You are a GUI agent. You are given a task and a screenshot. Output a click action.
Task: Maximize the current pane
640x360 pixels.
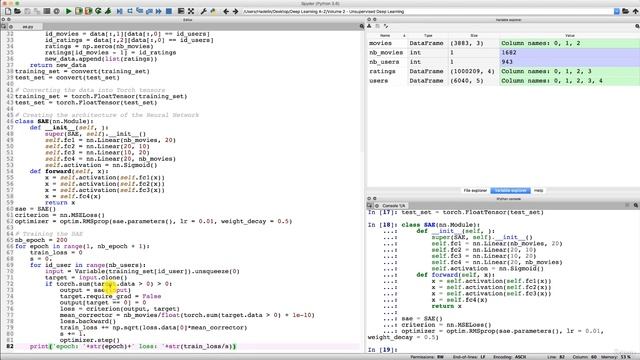click(181, 11)
